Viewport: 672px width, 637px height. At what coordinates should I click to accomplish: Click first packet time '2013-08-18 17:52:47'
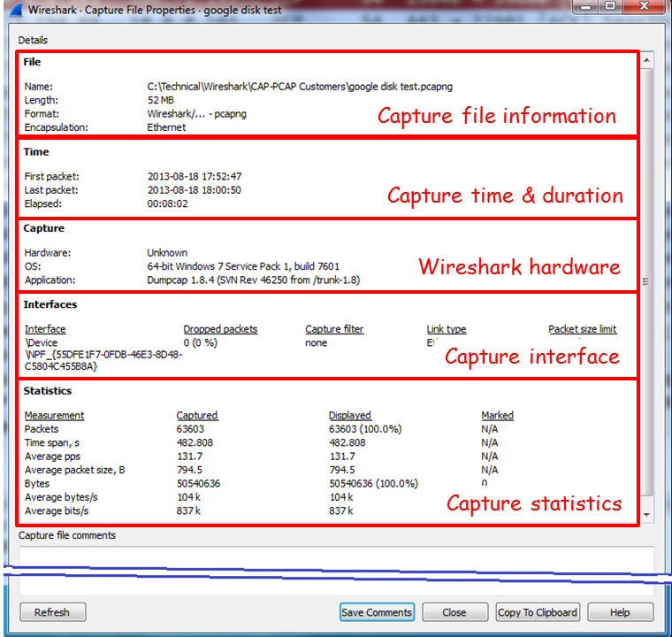[x=195, y=177]
